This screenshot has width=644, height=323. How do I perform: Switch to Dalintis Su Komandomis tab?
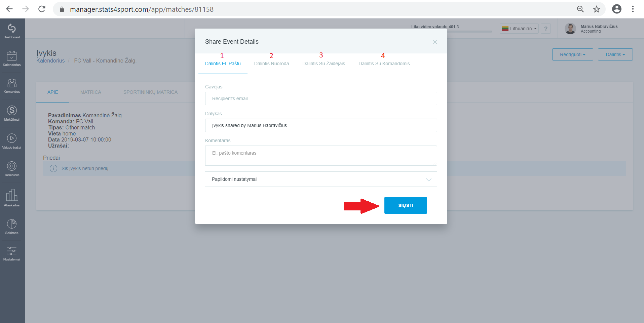coord(384,64)
